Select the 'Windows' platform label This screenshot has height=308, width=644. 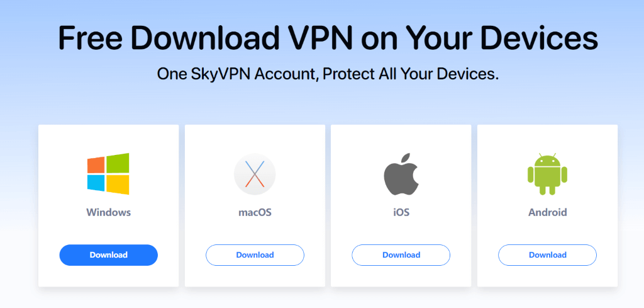pos(108,212)
